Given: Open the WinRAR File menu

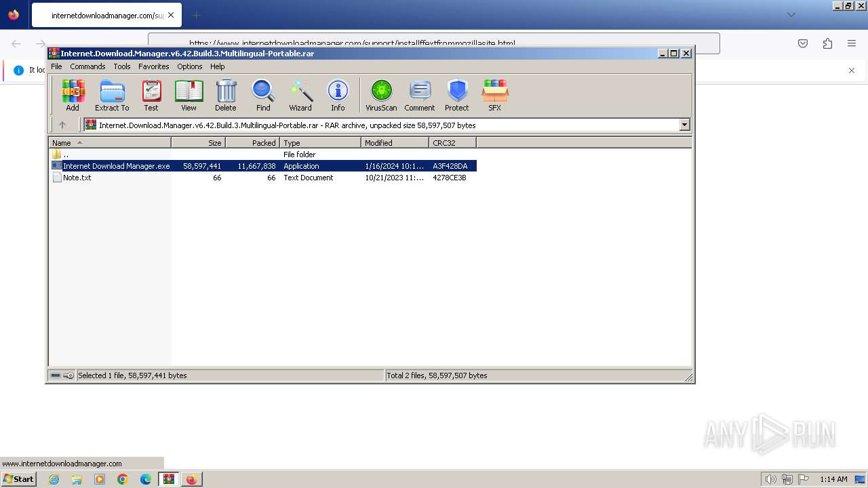Looking at the screenshot, I should tap(56, 66).
